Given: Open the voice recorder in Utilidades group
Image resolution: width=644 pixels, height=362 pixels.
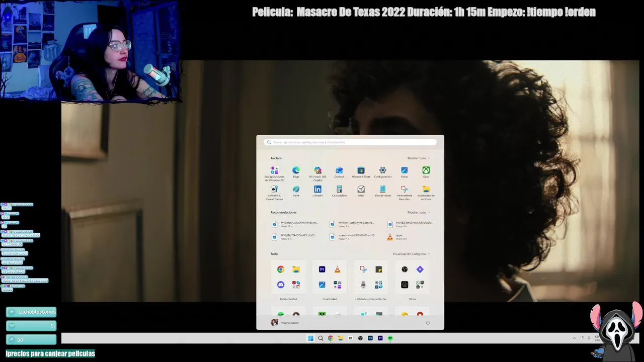Looking at the screenshot, I should (x=363, y=285).
